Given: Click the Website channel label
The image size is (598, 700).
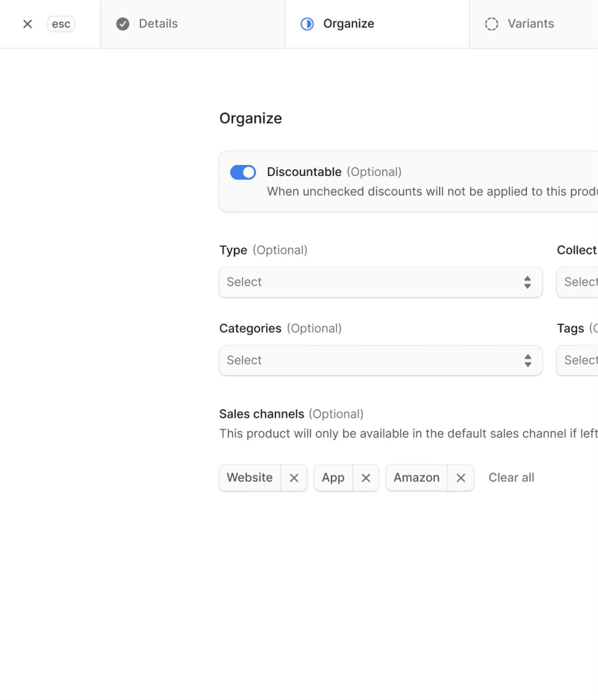Looking at the screenshot, I should 250,478.
